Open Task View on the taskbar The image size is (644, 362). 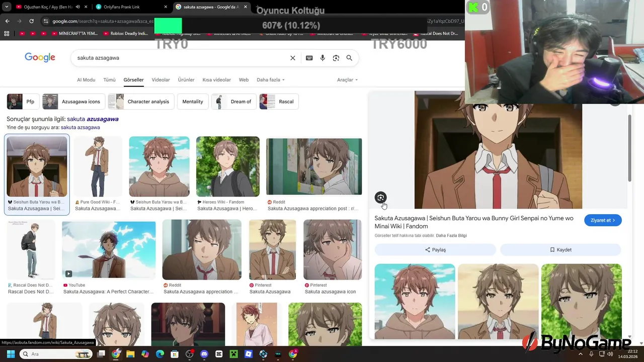pyautogui.click(x=101, y=354)
